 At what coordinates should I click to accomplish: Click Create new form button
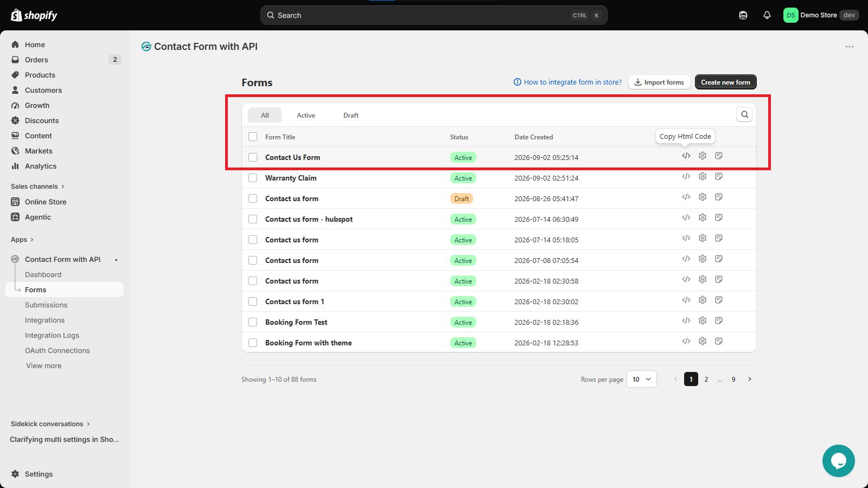[x=725, y=82]
